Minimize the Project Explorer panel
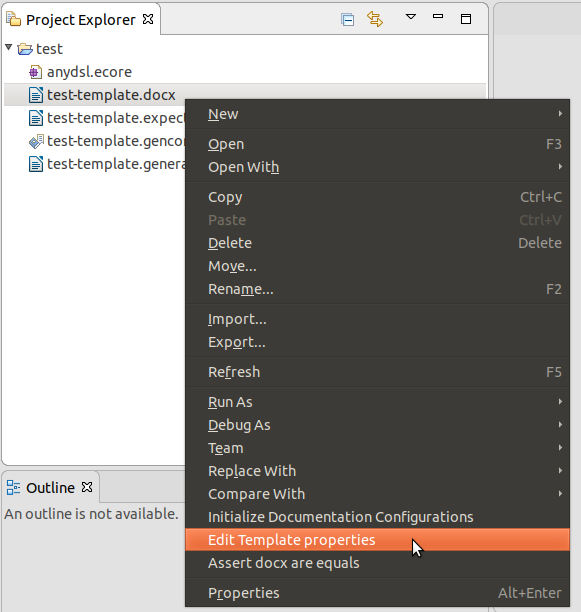 (438, 16)
